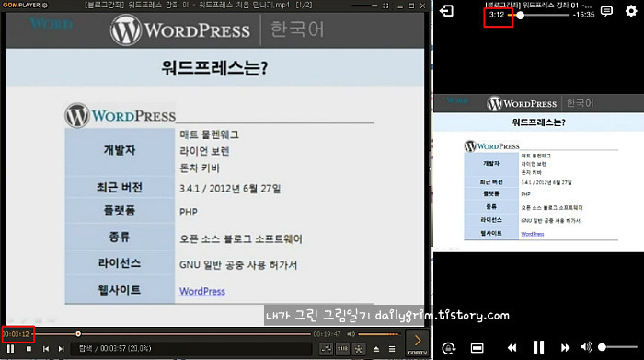Rewind with the mobile player double-arrow
The width and height of the screenshot is (644, 360).
tap(512, 348)
